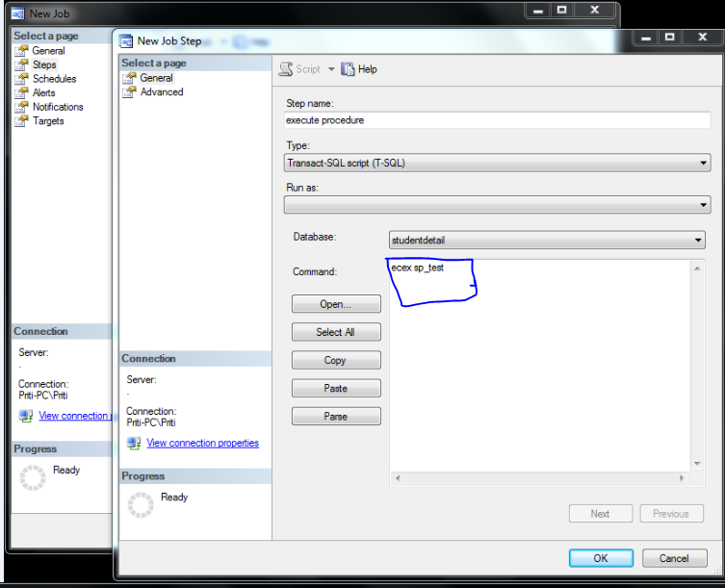
Task: Expand the Script dropdown arrow
Action: (331, 69)
